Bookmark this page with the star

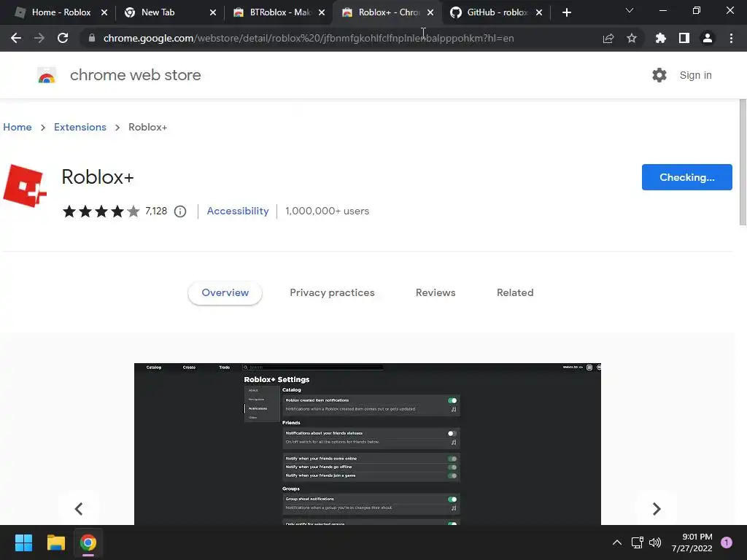tap(631, 38)
